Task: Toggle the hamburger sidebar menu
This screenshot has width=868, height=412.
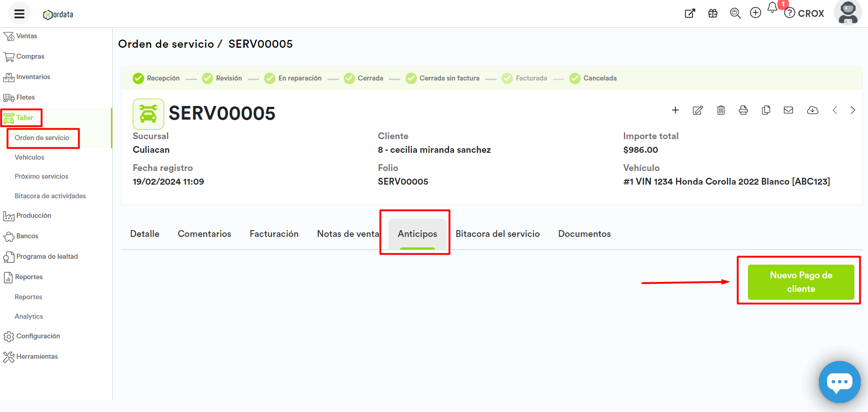Action: click(19, 14)
